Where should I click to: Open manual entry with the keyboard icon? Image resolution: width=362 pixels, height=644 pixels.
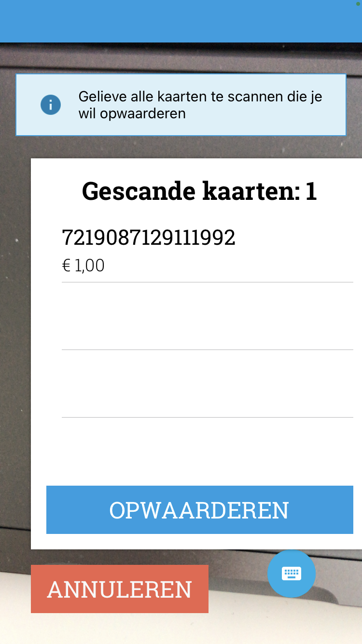292,574
